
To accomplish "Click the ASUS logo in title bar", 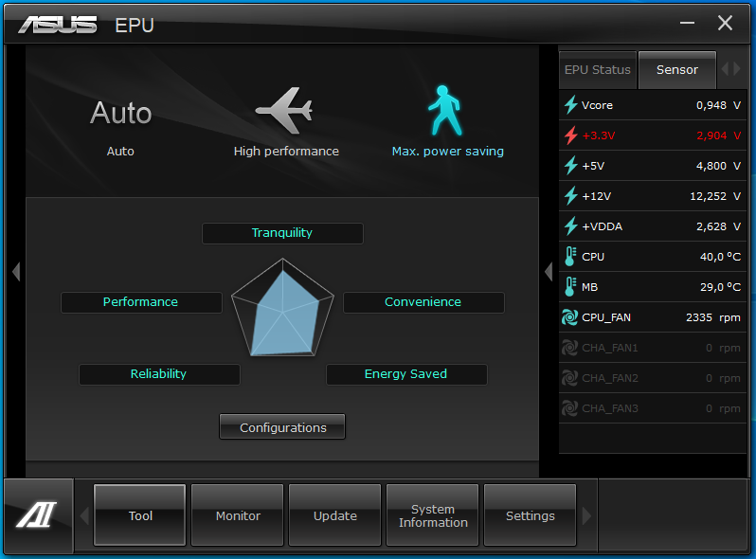I will [x=58, y=25].
